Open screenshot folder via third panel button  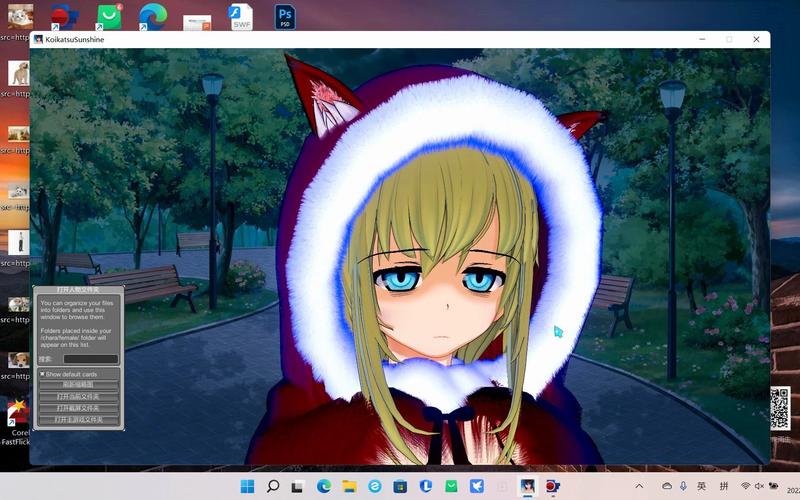tap(79, 408)
